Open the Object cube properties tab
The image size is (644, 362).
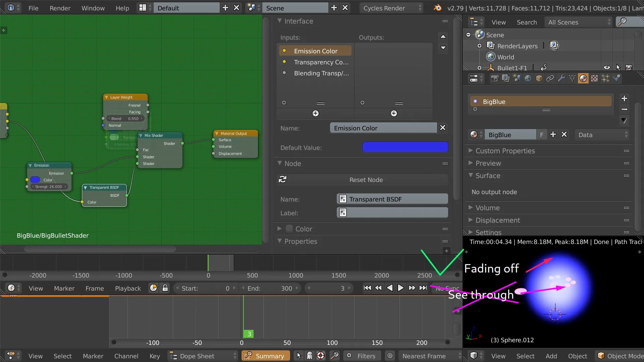pos(539,78)
